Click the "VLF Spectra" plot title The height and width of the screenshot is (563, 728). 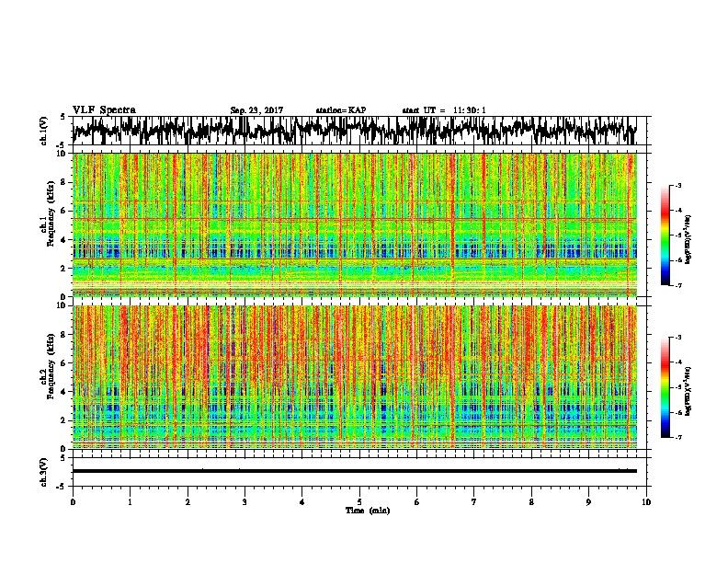[104, 110]
